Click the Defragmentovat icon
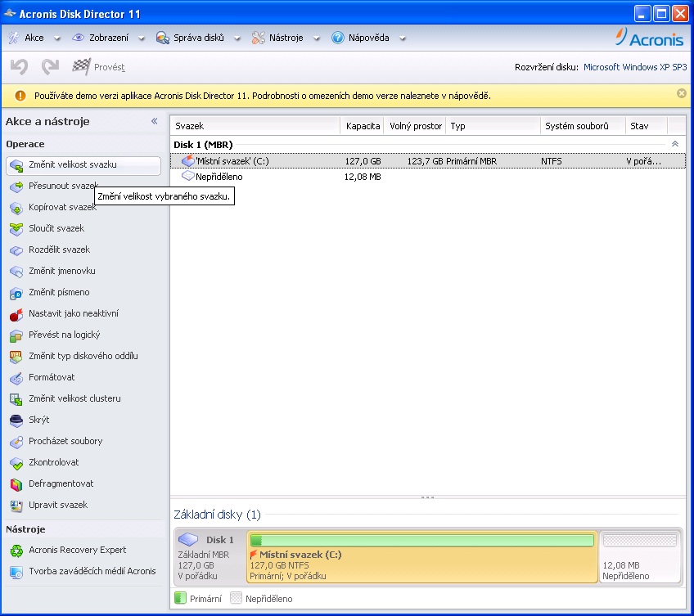694x616 pixels. coord(16,484)
